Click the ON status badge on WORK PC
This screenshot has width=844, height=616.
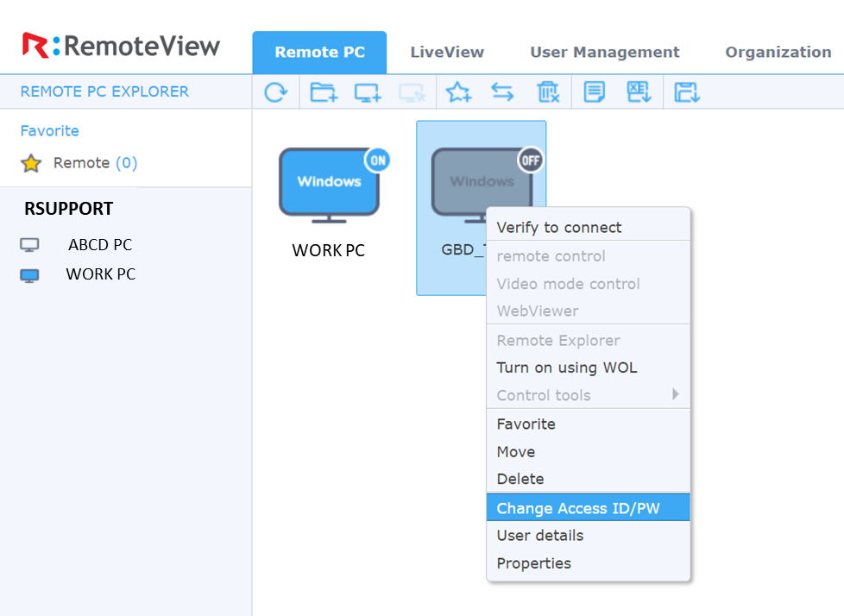pyautogui.click(x=377, y=160)
